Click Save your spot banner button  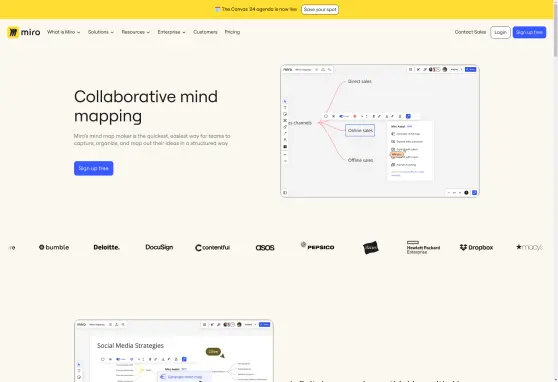tap(320, 10)
